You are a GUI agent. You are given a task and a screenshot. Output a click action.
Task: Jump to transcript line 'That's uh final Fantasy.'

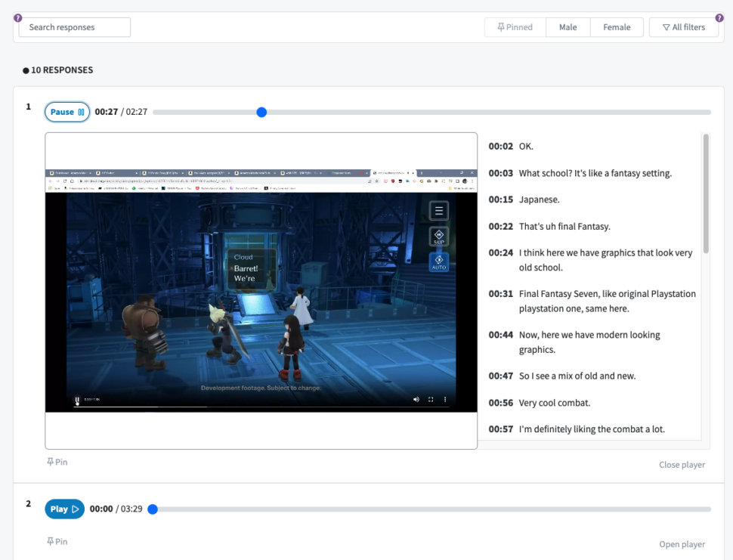[x=549, y=226]
